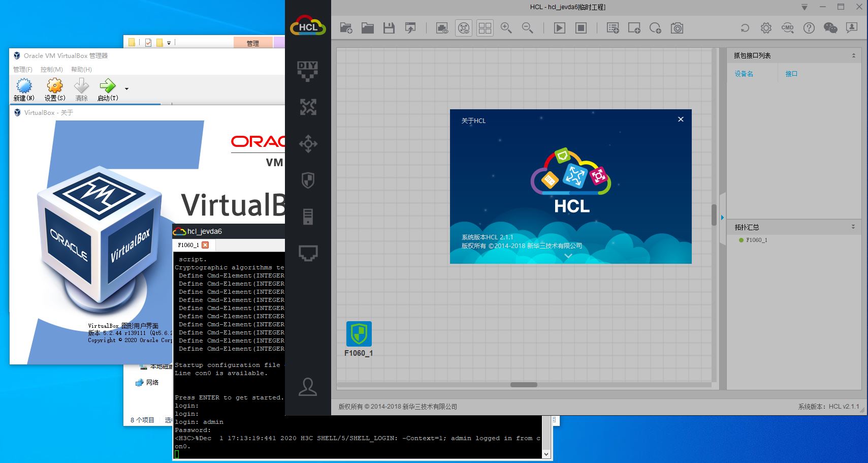Click the 设备名 column header
The image size is (868, 463).
[744, 74]
